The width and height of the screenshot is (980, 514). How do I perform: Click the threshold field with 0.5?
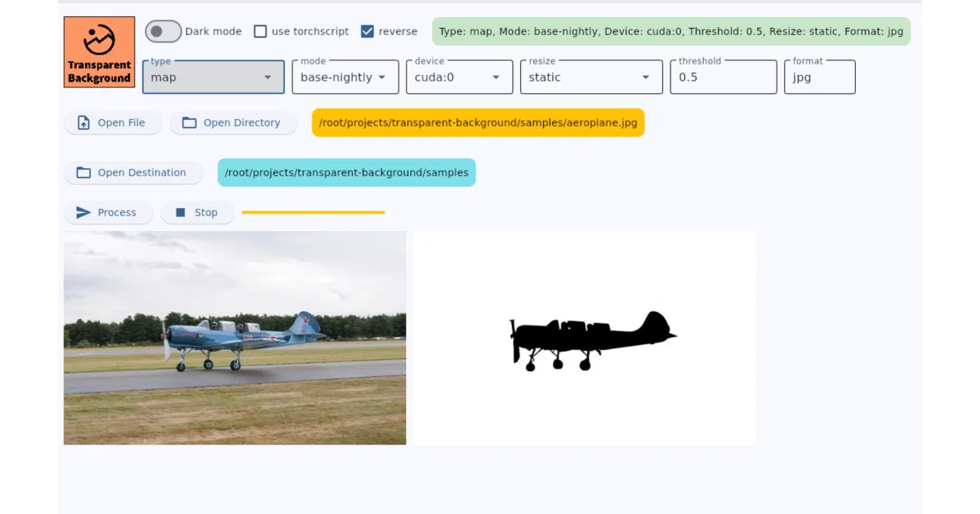point(724,77)
